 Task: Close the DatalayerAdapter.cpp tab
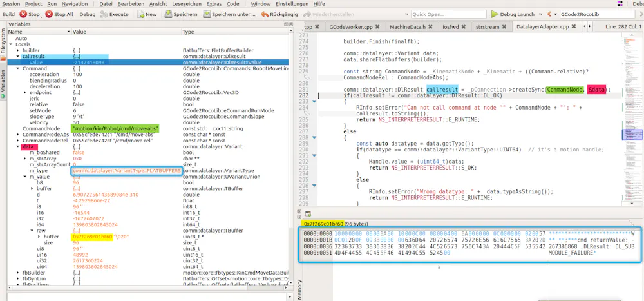click(x=575, y=26)
